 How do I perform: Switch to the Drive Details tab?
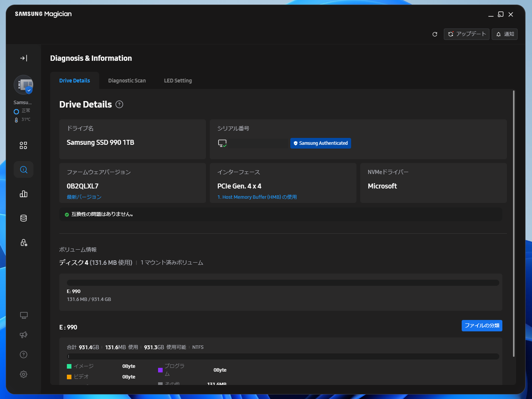point(74,81)
